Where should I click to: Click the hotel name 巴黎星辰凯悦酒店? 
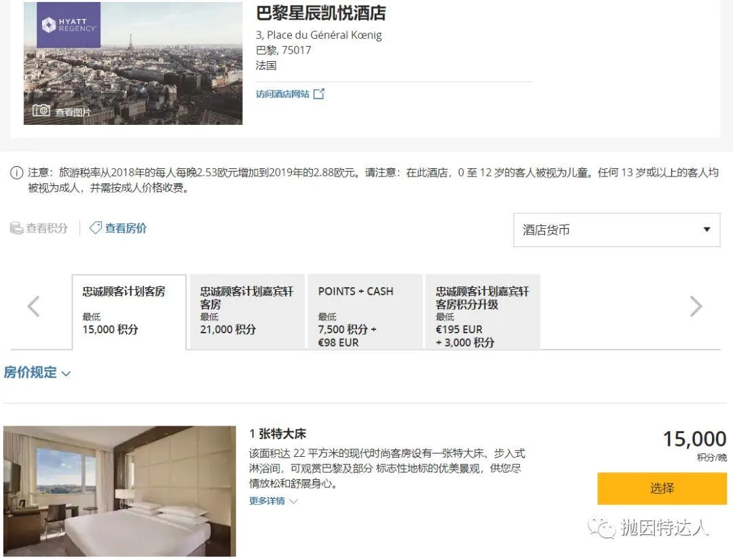click(320, 13)
